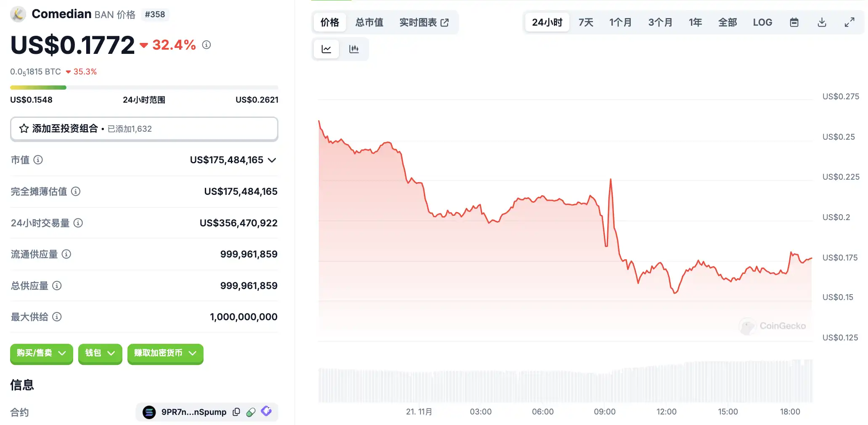Open the calendar date range picker

[794, 22]
